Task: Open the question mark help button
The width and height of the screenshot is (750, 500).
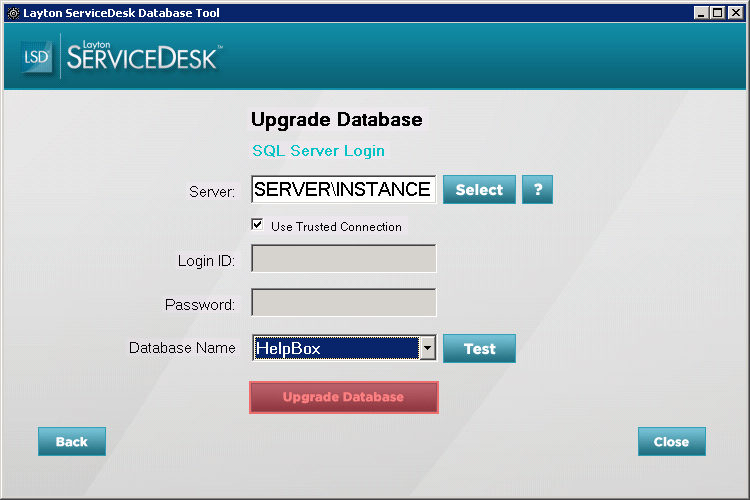Action: click(537, 189)
